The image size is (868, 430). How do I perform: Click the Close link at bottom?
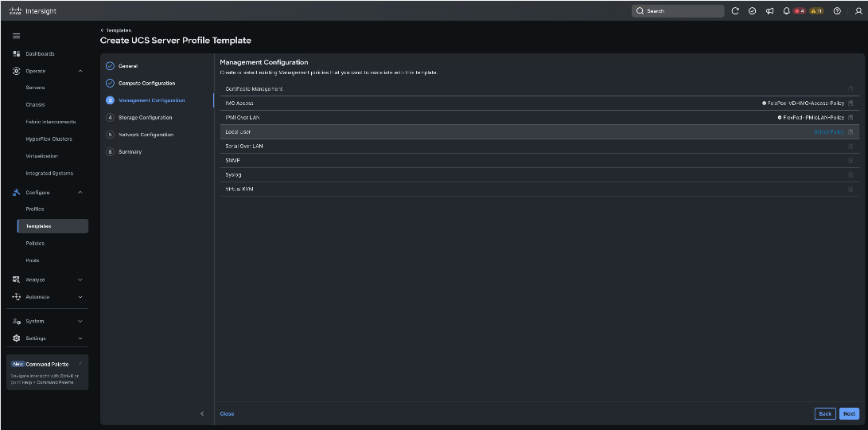227,414
